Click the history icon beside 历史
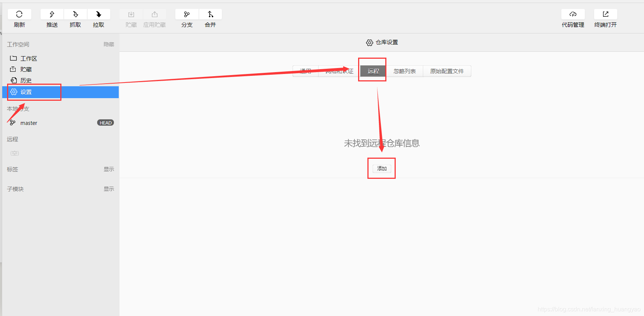 (x=13, y=80)
